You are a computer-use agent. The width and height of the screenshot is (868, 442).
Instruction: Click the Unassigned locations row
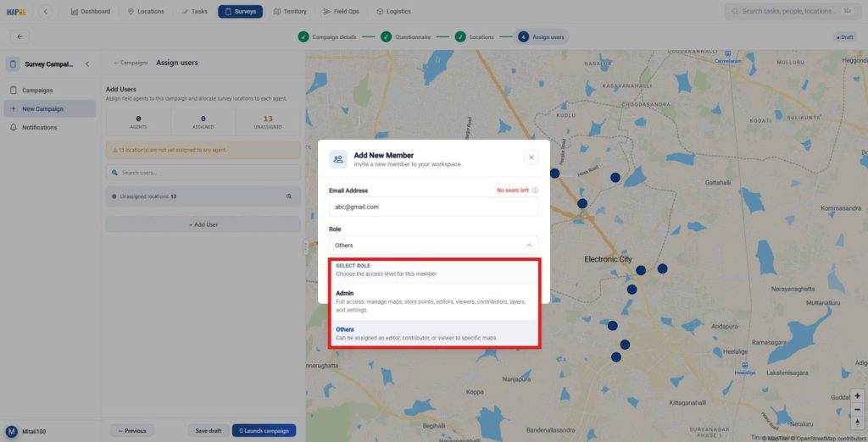coord(203,196)
